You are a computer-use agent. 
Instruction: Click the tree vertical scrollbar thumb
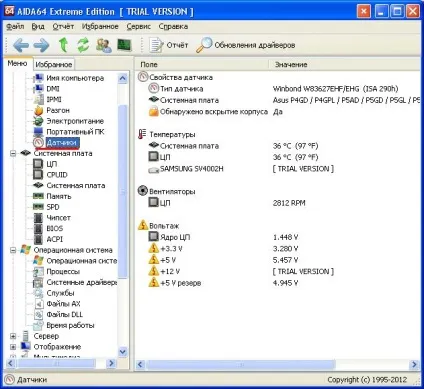(x=123, y=191)
